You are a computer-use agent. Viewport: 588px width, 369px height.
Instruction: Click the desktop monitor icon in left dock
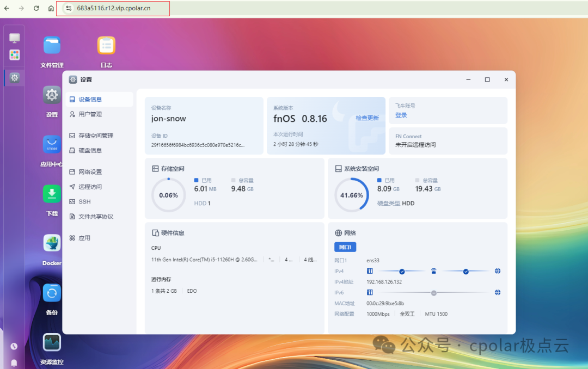[15, 38]
